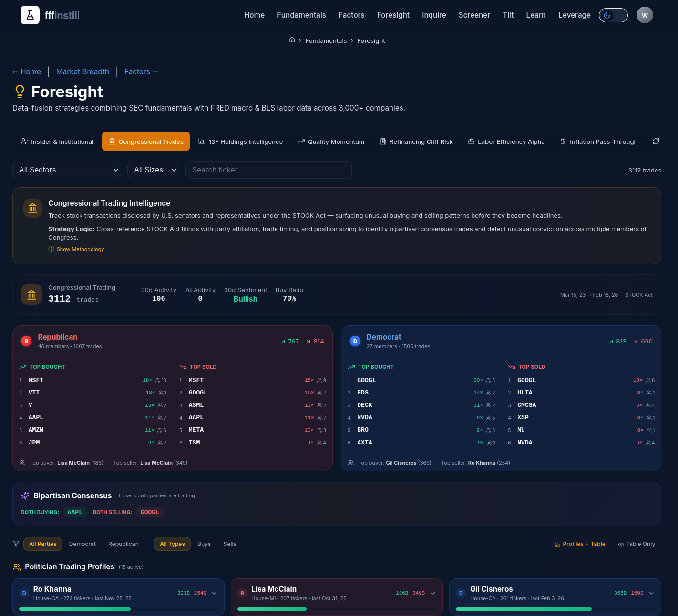Filter trades by Democrat party
Image resolution: width=678 pixels, height=616 pixels.
coord(82,544)
